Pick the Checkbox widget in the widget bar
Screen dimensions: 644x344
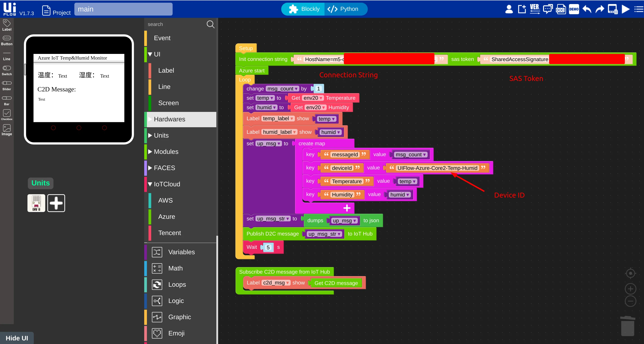click(7, 115)
